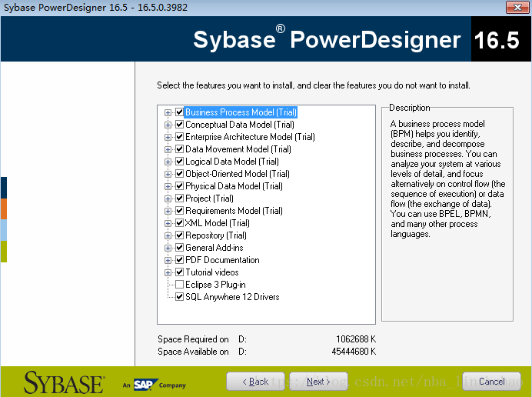Cancel the installation
Viewport: 532px width, 397px height.
click(x=491, y=382)
